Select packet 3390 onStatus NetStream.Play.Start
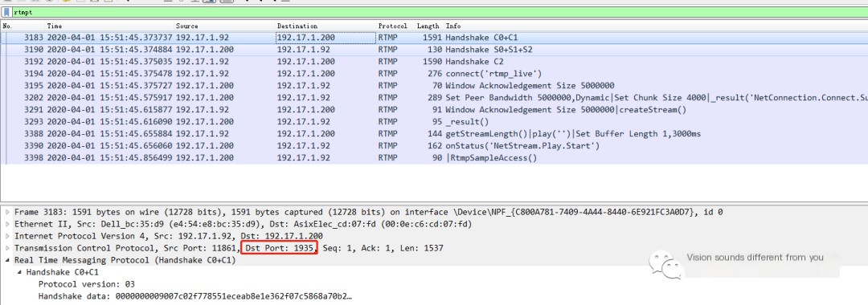The width and height of the screenshot is (868, 305). coord(434,146)
